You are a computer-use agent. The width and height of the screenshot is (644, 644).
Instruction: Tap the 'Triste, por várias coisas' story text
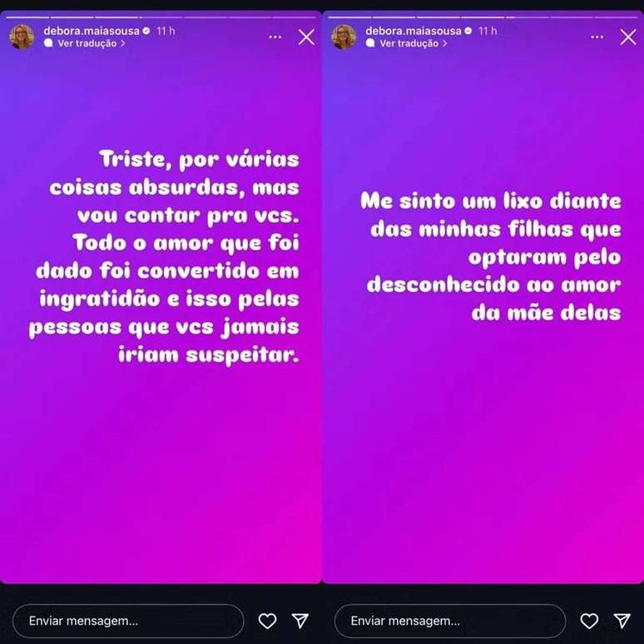(164, 257)
